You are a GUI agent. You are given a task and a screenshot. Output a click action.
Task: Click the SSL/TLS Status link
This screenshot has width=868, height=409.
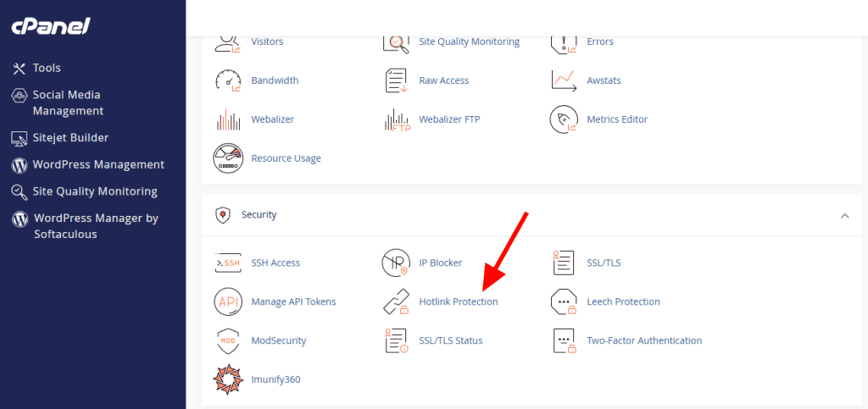click(450, 341)
